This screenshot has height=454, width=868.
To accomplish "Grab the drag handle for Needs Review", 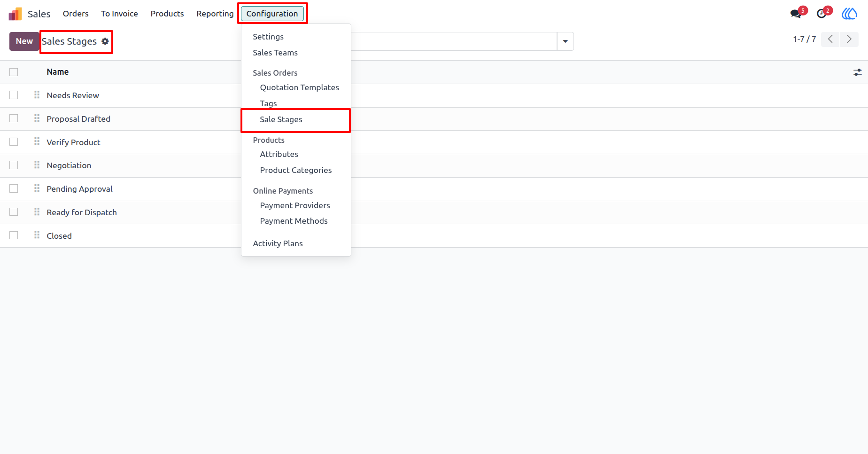I will pyautogui.click(x=37, y=95).
